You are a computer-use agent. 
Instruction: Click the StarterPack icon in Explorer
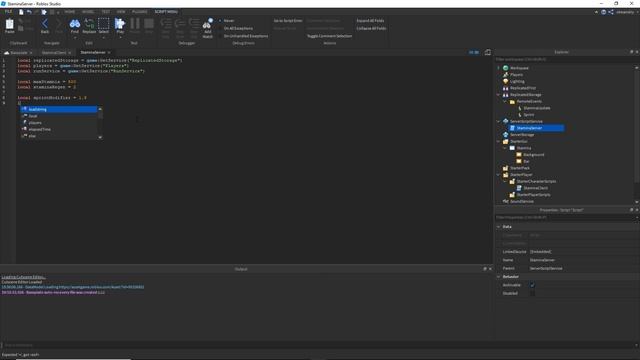(506, 168)
